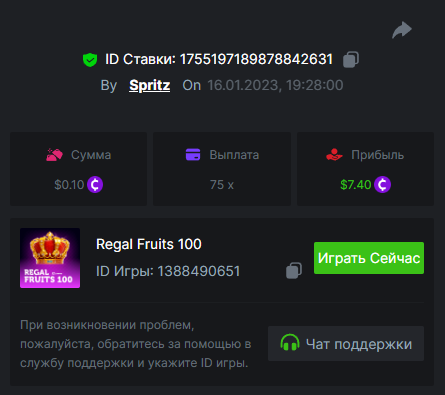The height and width of the screenshot is (395, 445).
Task: Select the bet ID 1755197189878842631 text
Action: 256,59
